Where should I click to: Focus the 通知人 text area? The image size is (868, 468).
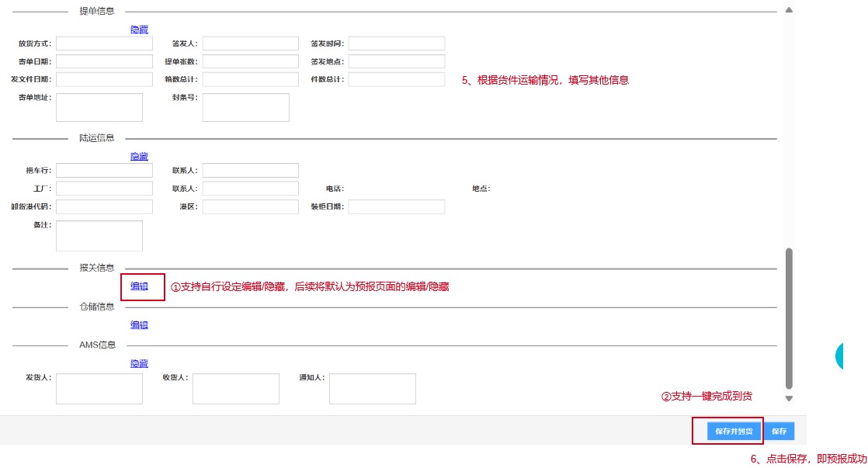pyautogui.click(x=373, y=389)
